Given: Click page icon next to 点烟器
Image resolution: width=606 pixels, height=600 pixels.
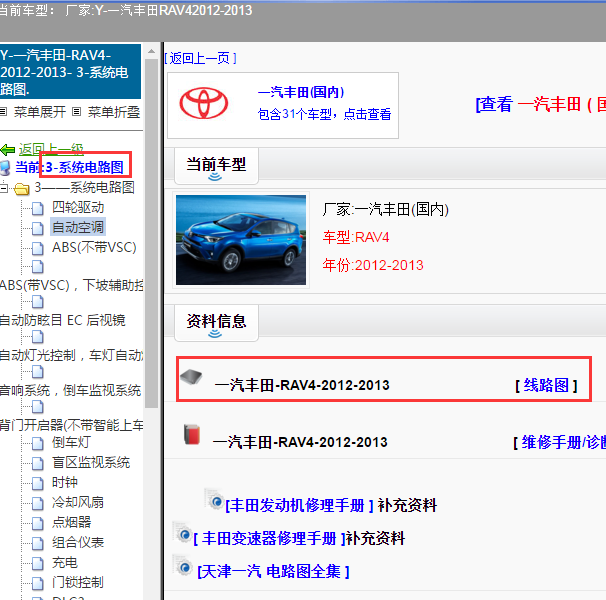Looking at the screenshot, I should click(37, 523).
